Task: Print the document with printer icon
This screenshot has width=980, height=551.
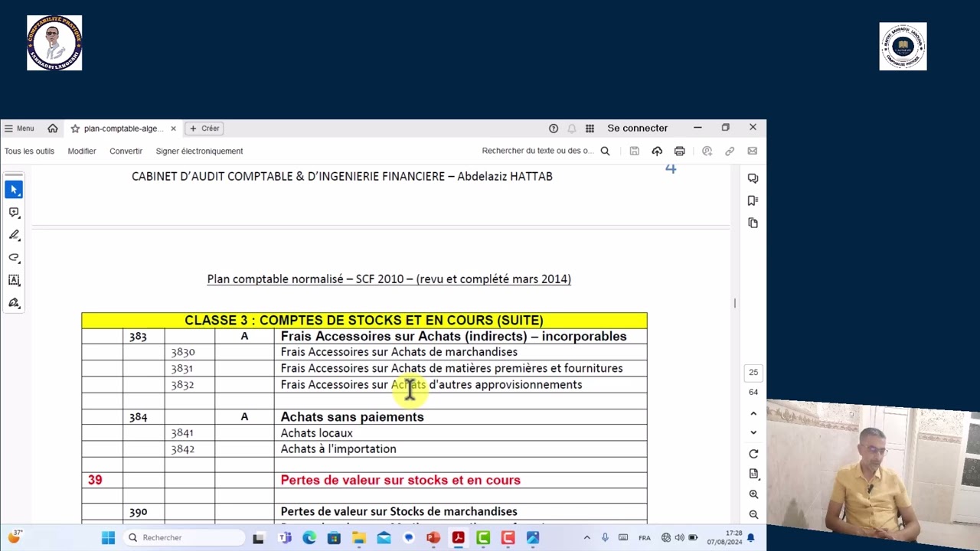Action: point(679,151)
